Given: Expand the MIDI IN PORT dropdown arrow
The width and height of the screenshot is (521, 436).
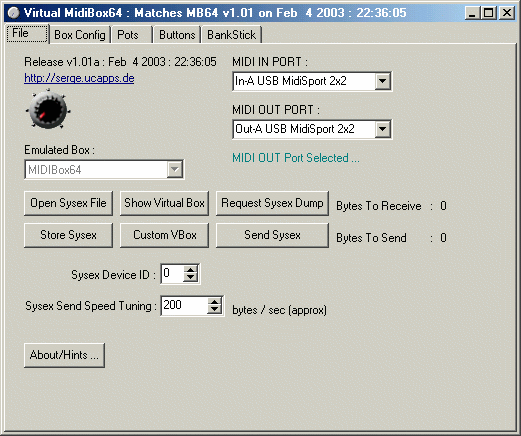Looking at the screenshot, I should click(383, 81).
